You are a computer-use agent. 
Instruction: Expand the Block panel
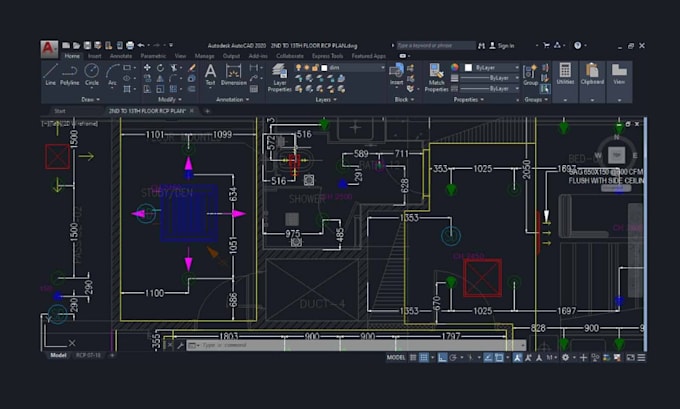point(404,99)
